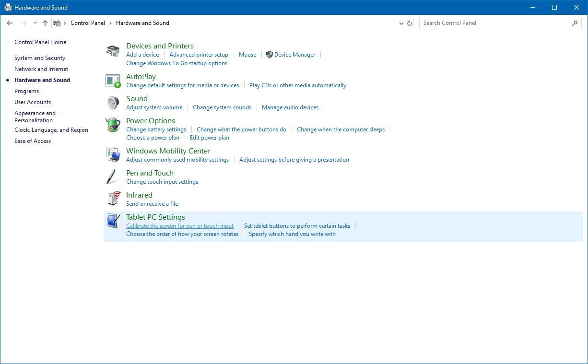Go up one level with Up arrow
The image size is (588, 364).
[45, 23]
